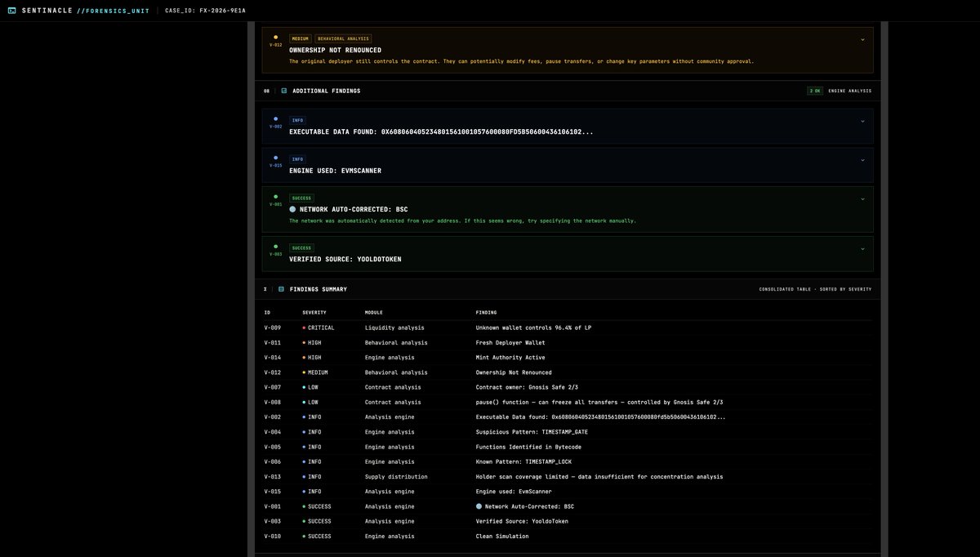Click the Executable Data found hash in row V-002

click(x=600, y=417)
